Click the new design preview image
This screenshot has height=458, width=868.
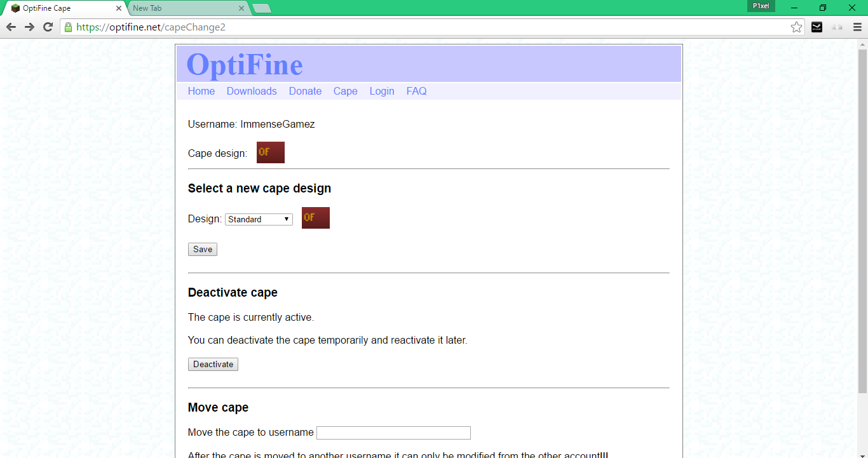pos(316,218)
